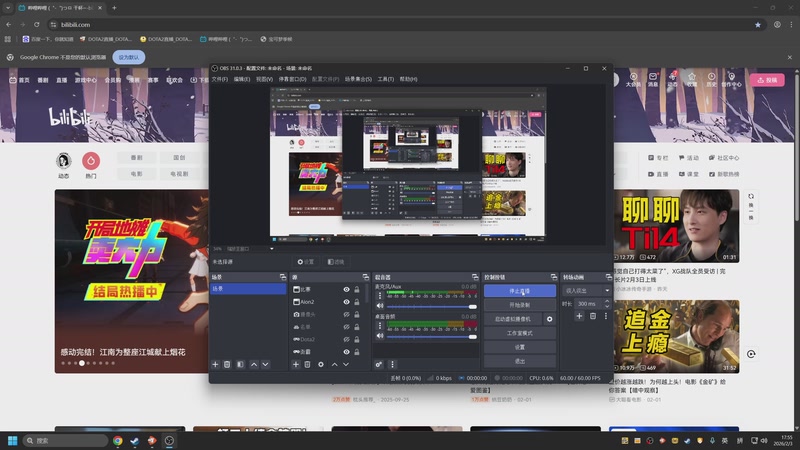Click transition duration 300 ms field

coord(588,304)
